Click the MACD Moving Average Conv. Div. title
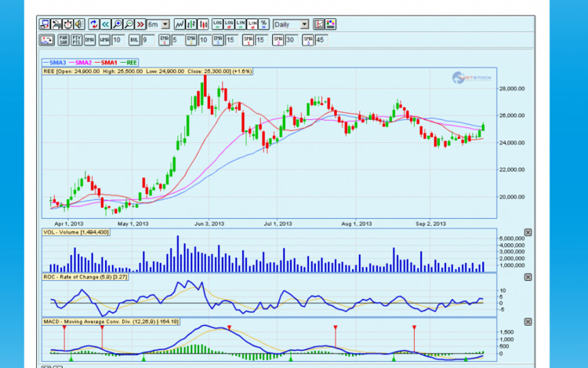Viewport: 588px width, 368px height. tap(111, 322)
